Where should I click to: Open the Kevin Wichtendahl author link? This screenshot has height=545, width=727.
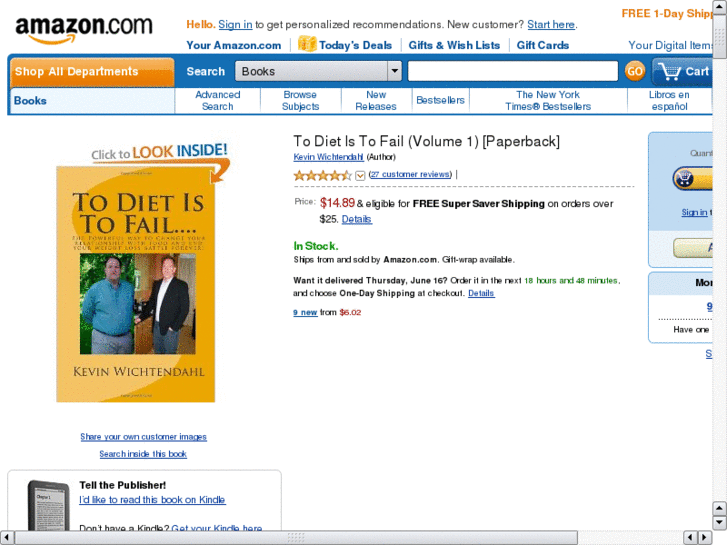click(x=328, y=157)
